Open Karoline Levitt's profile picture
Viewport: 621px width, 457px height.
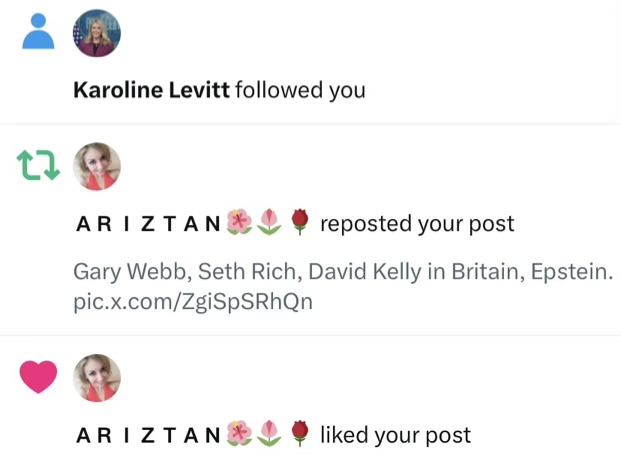point(97,33)
